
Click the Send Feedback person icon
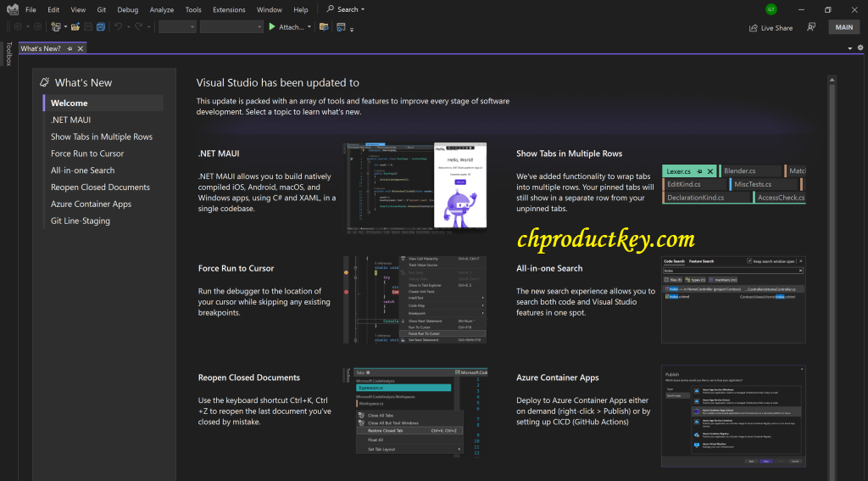pyautogui.click(x=811, y=27)
